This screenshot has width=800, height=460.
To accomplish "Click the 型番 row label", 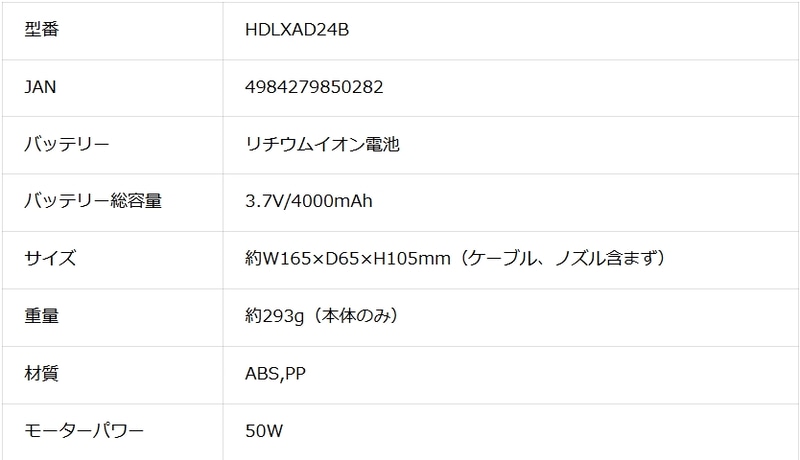I will click(42, 29).
